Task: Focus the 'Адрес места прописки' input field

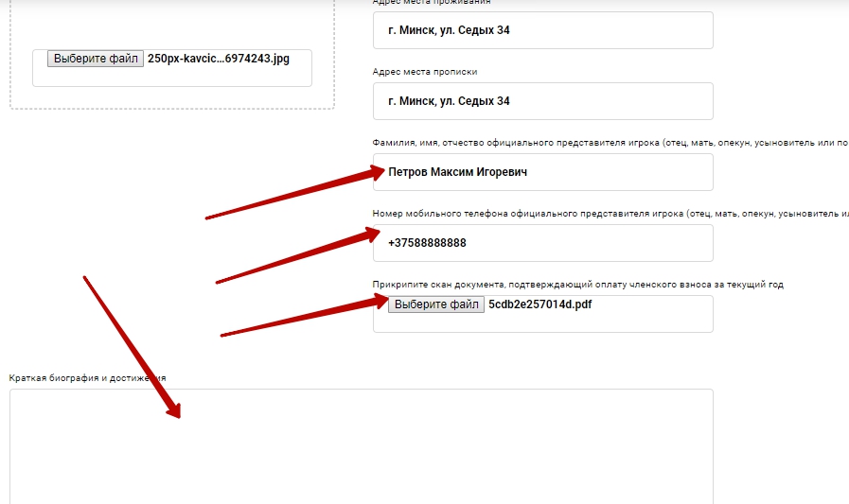Action: (542, 101)
